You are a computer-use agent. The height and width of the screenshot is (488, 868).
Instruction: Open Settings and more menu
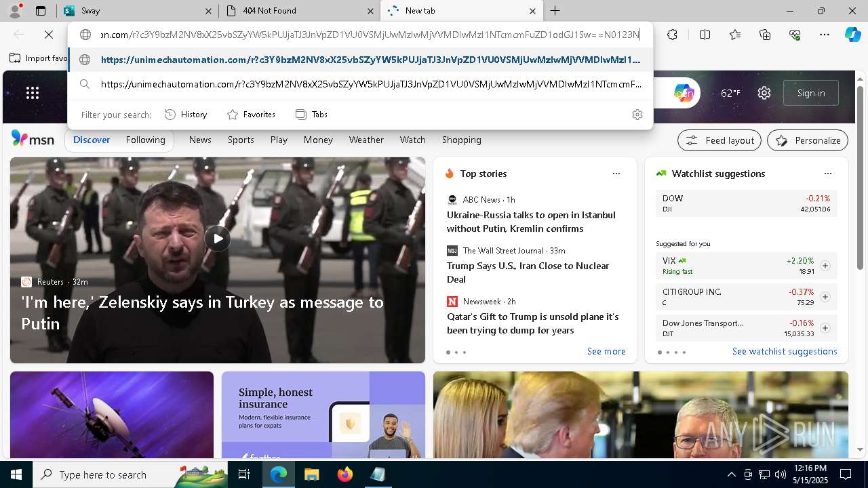[x=825, y=35]
